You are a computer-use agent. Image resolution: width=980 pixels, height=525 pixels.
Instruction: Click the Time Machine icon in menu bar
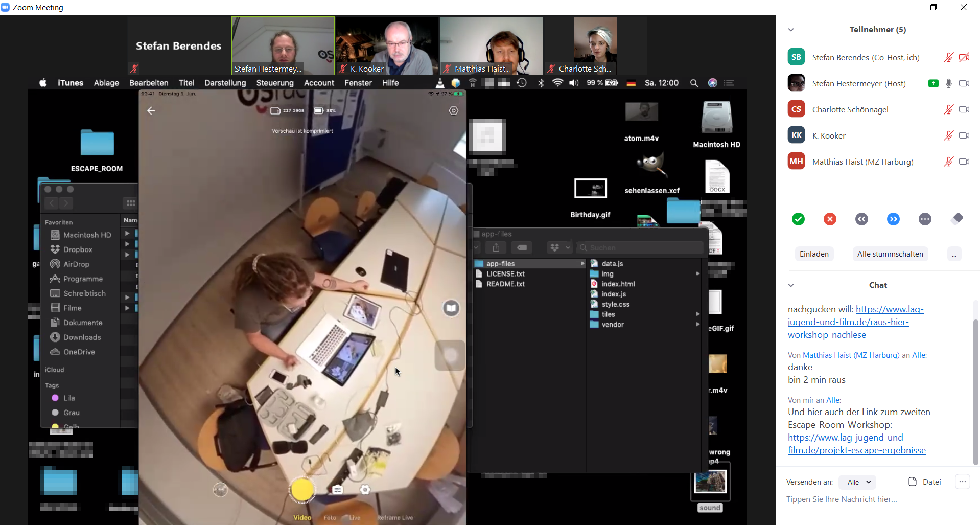[x=522, y=83]
